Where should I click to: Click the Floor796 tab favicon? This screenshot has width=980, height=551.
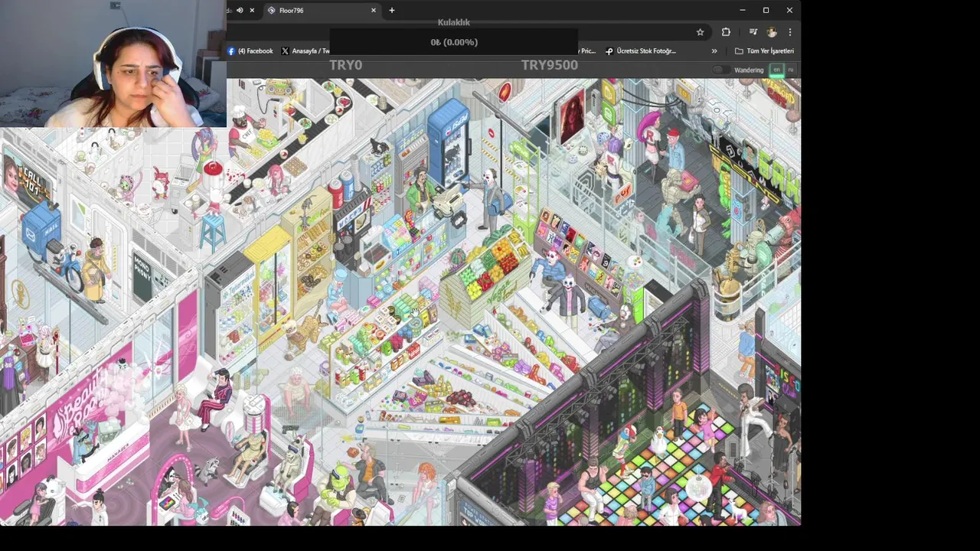point(272,10)
